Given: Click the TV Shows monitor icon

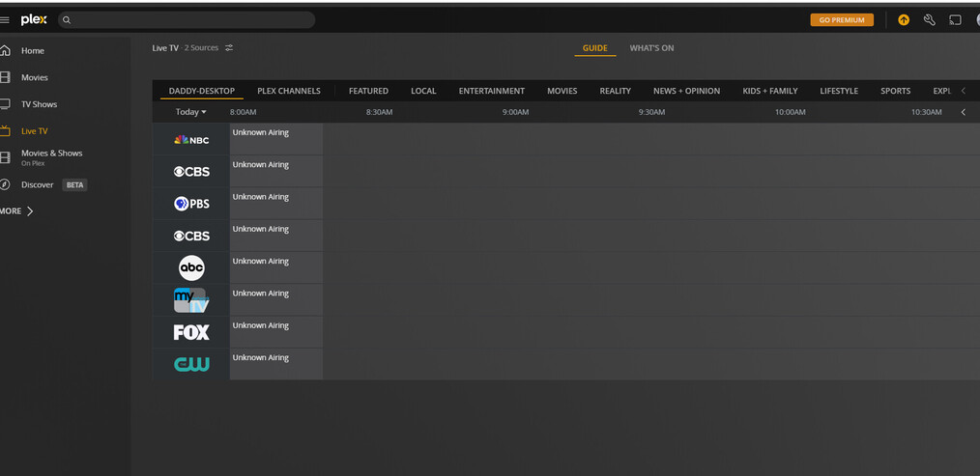Looking at the screenshot, I should 5,104.
